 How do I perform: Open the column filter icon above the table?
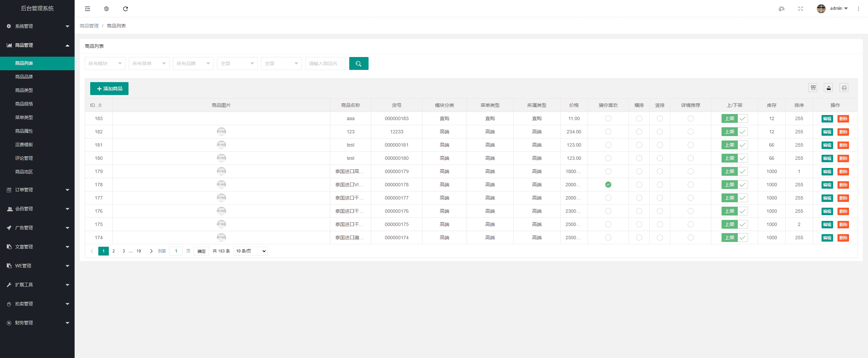(x=813, y=88)
